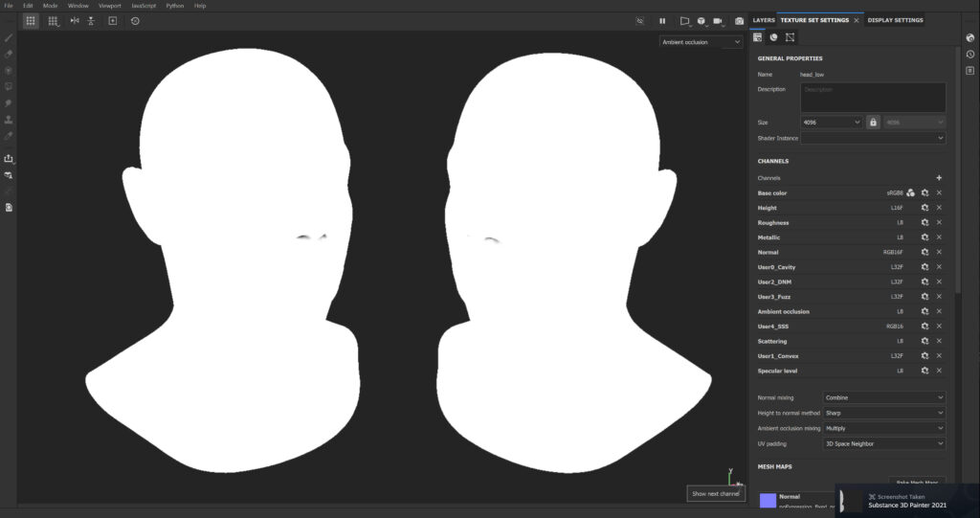The width and height of the screenshot is (980, 518).
Task: Open the Normal mixing Combine dropdown
Action: tap(883, 398)
